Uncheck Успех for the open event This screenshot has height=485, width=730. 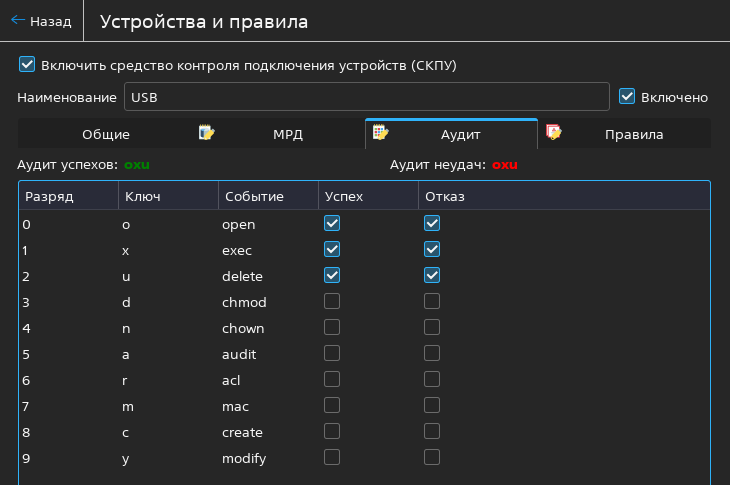coord(332,223)
